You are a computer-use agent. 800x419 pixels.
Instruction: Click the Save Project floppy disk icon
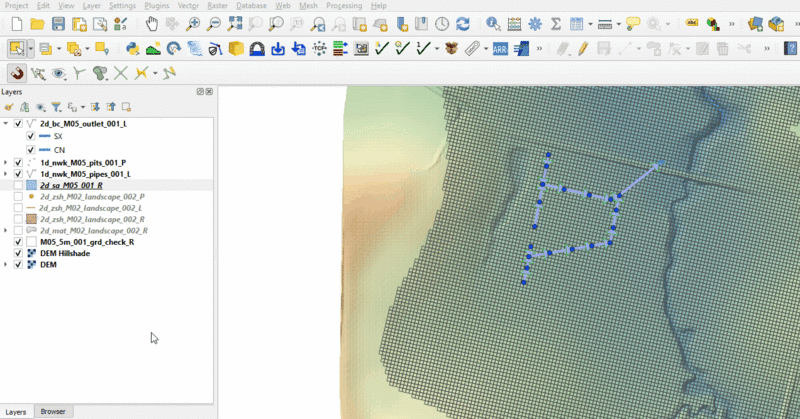tap(59, 23)
